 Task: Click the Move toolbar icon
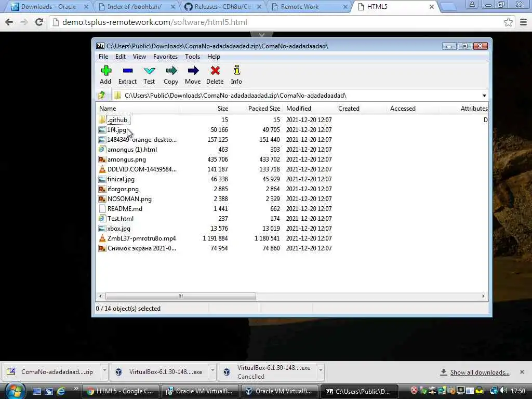pyautogui.click(x=193, y=71)
